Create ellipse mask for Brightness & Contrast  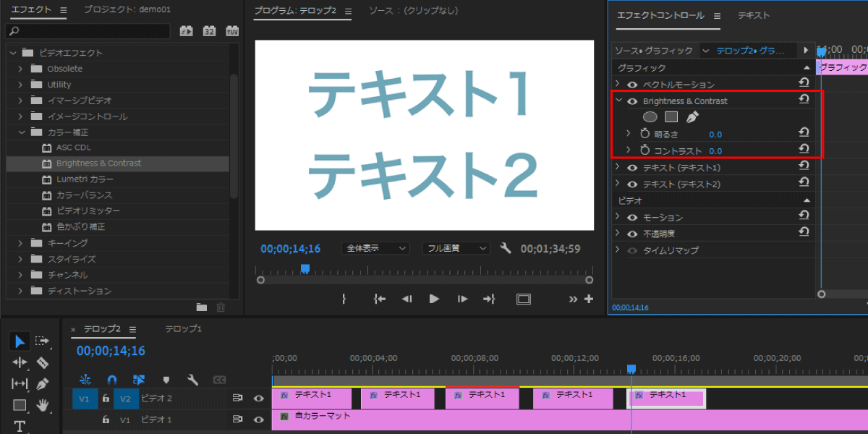(x=650, y=117)
